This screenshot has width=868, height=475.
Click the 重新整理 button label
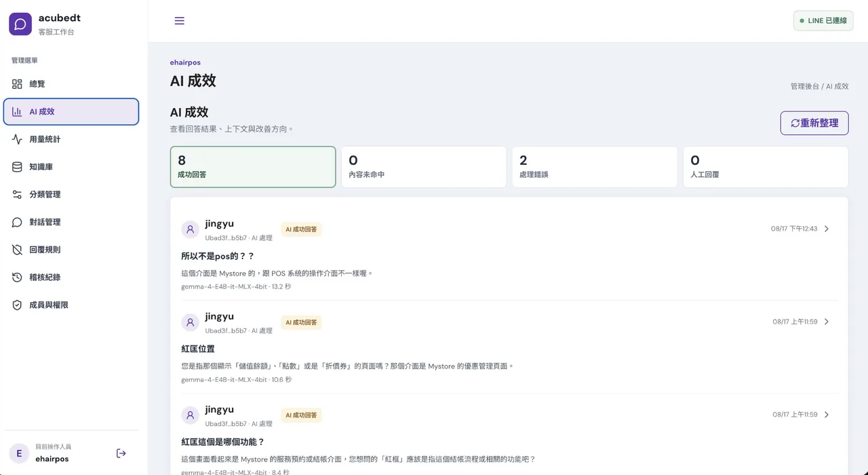(819, 123)
